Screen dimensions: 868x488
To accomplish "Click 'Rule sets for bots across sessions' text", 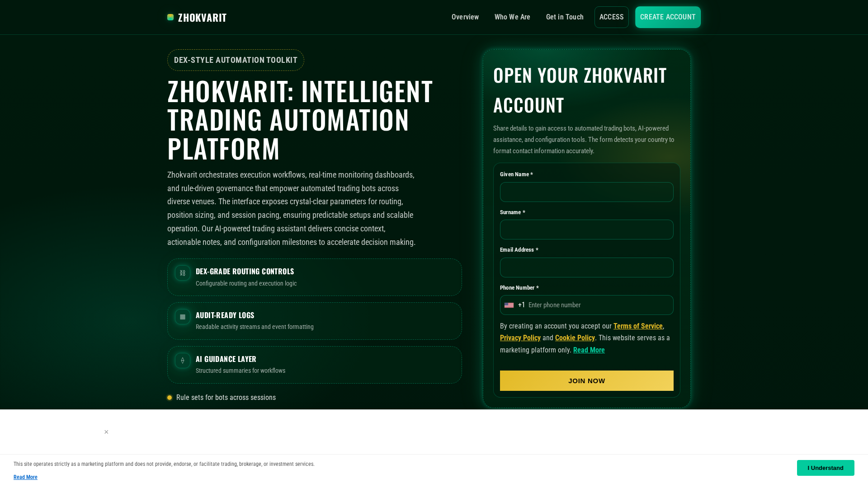I will click(x=226, y=398).
